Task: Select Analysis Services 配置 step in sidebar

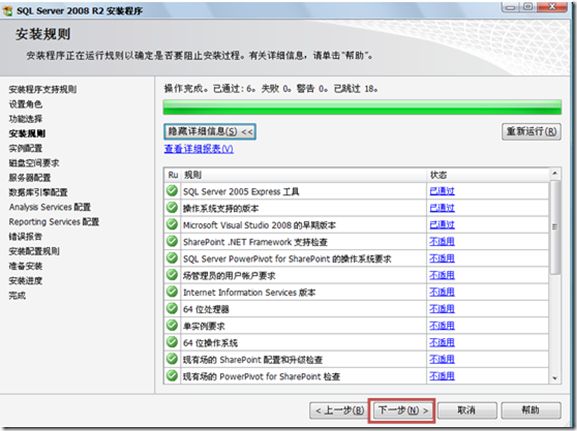Action: (50, 207)
